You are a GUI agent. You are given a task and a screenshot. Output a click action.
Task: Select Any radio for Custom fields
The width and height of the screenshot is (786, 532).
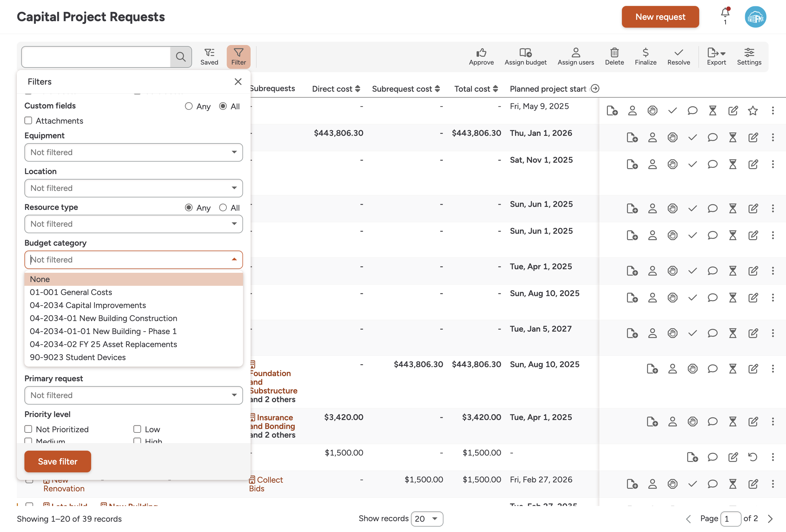point(189,106)
